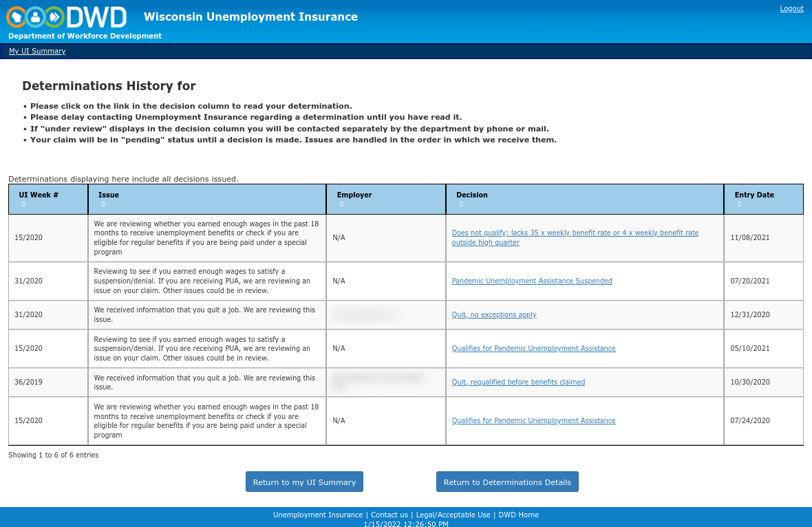
Task: Log out using the Logout link
Action: point(791,8)
